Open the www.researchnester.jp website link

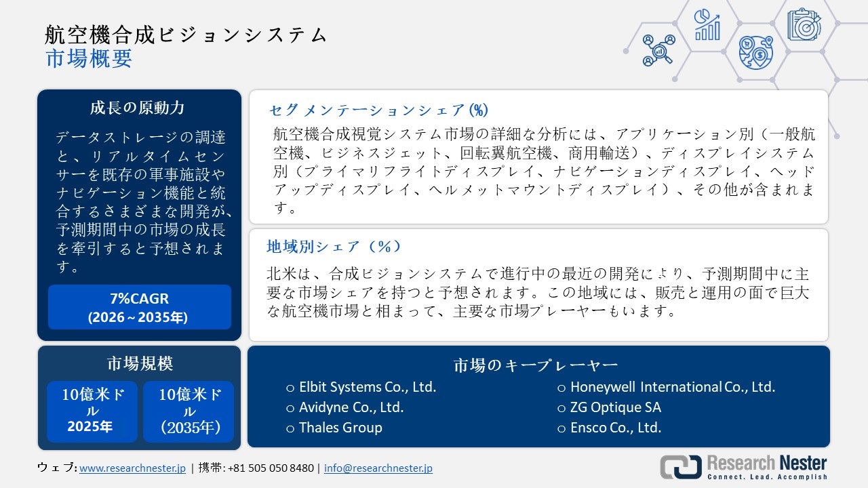point(132,468)
